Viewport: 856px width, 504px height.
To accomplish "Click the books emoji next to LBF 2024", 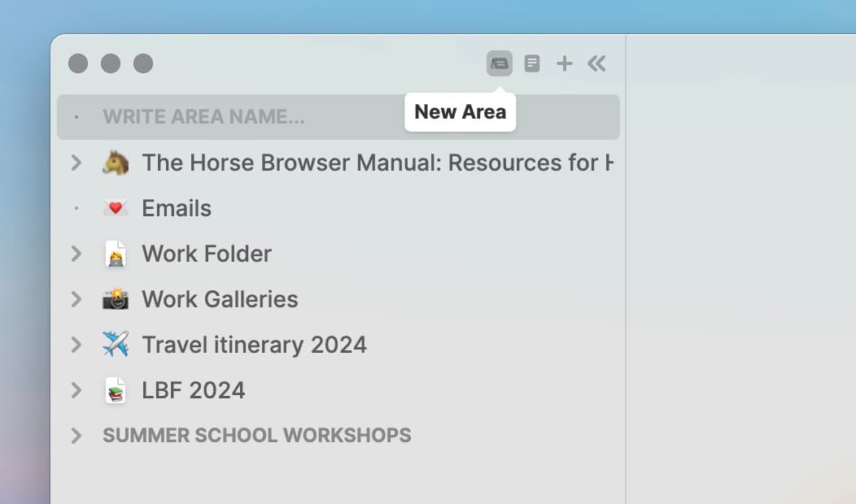I will click(116, 390).
